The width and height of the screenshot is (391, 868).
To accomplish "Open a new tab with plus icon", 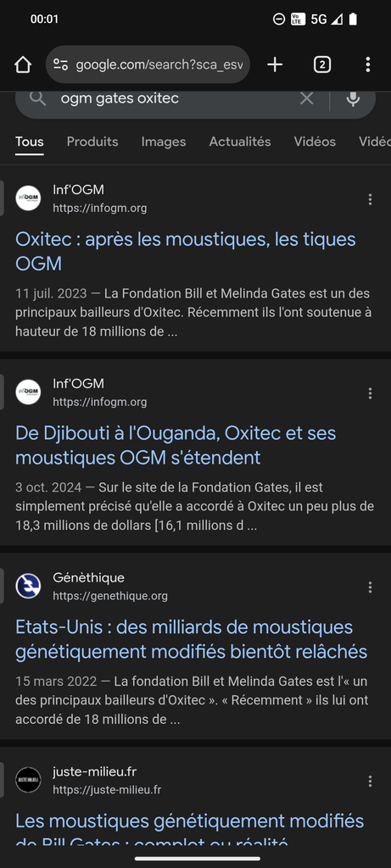I will pos(275,64).
